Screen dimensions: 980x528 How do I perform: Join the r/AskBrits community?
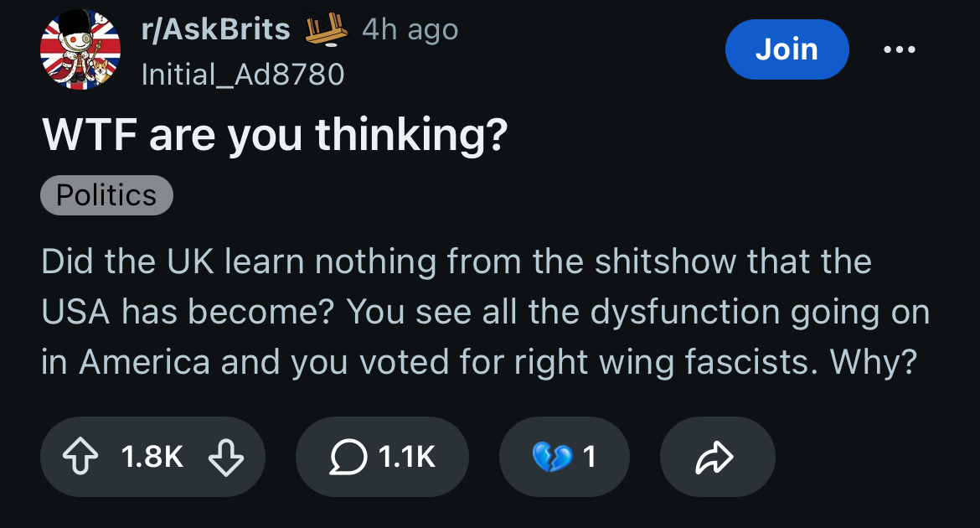787,49
